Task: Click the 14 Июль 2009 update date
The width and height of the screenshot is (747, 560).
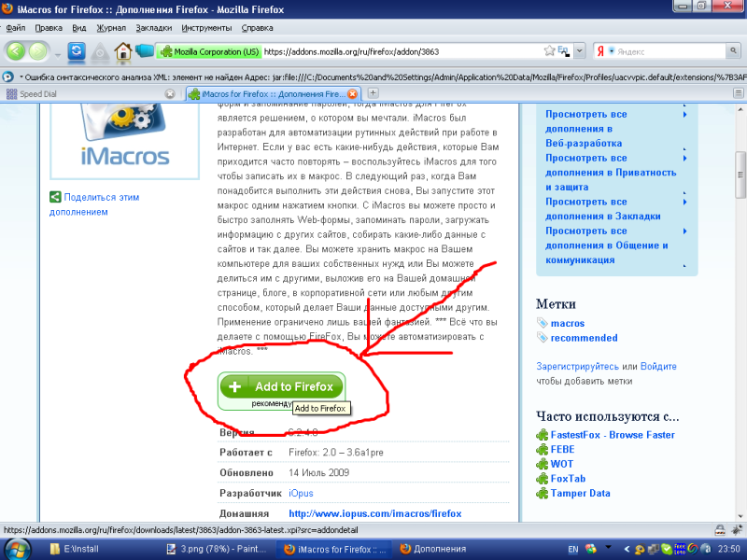Action: click(x=318, y=473)
